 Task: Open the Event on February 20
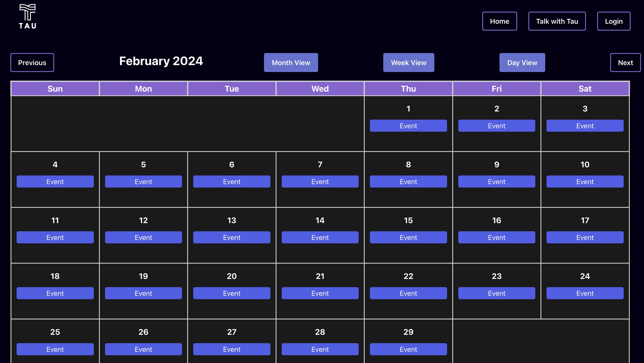click(x=231, y=293)
